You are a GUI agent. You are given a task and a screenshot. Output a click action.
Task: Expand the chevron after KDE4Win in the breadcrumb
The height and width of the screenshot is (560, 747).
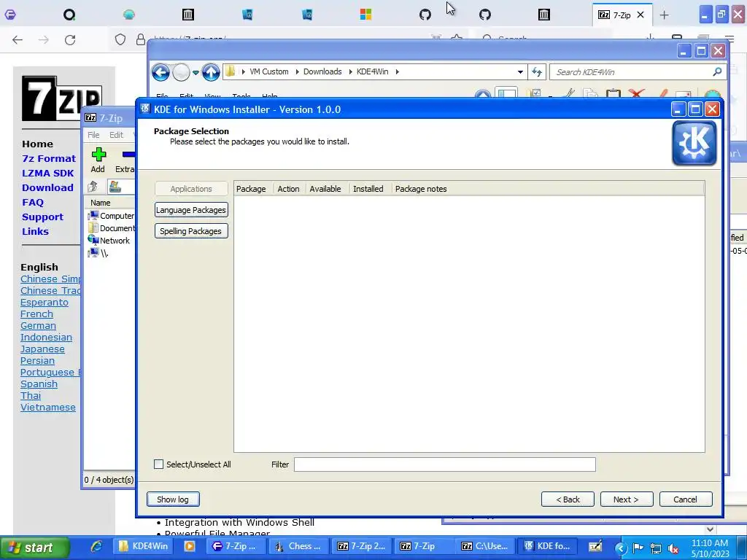(x=397, y=71)
